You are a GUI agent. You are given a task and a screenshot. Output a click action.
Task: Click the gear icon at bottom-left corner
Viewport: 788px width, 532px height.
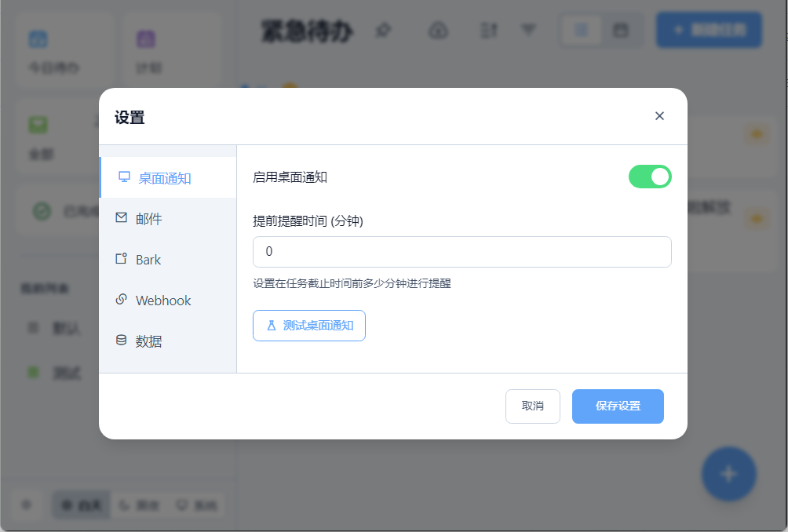pyautogui.click(x=26, y=505)
